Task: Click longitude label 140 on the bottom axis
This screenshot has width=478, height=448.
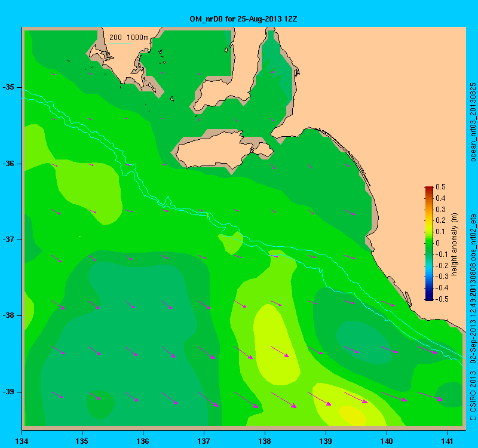Action: pos(387,441)
